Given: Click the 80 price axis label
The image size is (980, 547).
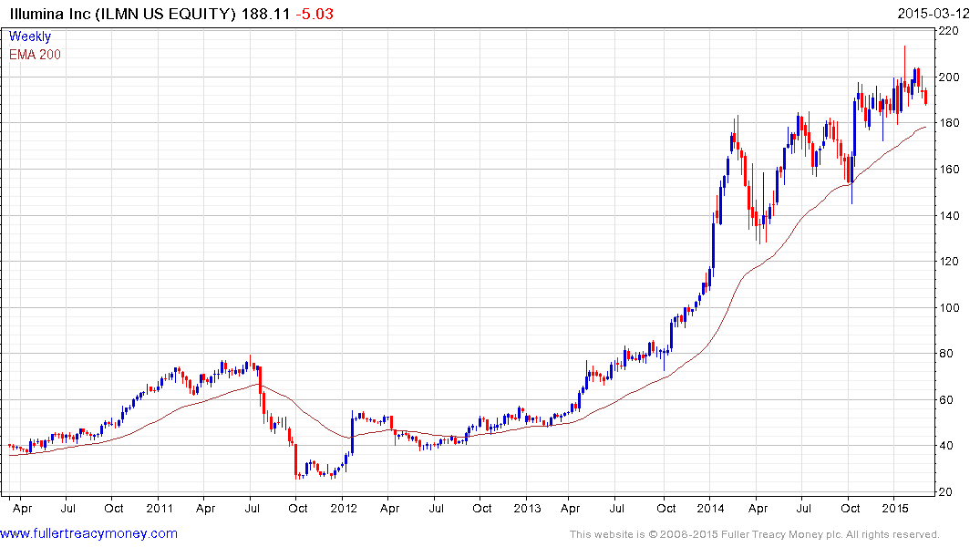Looking at the screenshot, I should coord(945,354).
